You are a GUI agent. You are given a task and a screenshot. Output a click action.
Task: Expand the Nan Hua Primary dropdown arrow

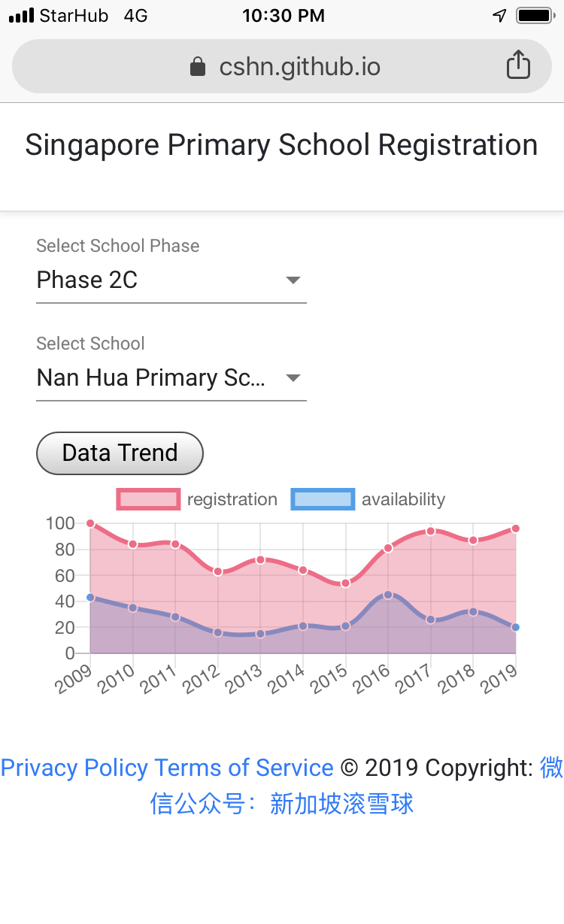[x=293, y=378]
